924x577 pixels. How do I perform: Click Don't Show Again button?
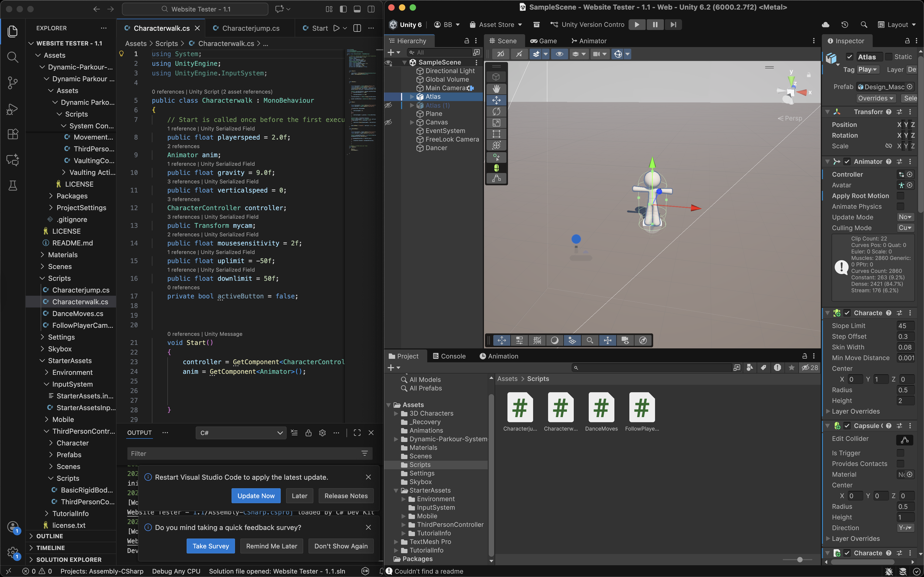pos(341,546)
